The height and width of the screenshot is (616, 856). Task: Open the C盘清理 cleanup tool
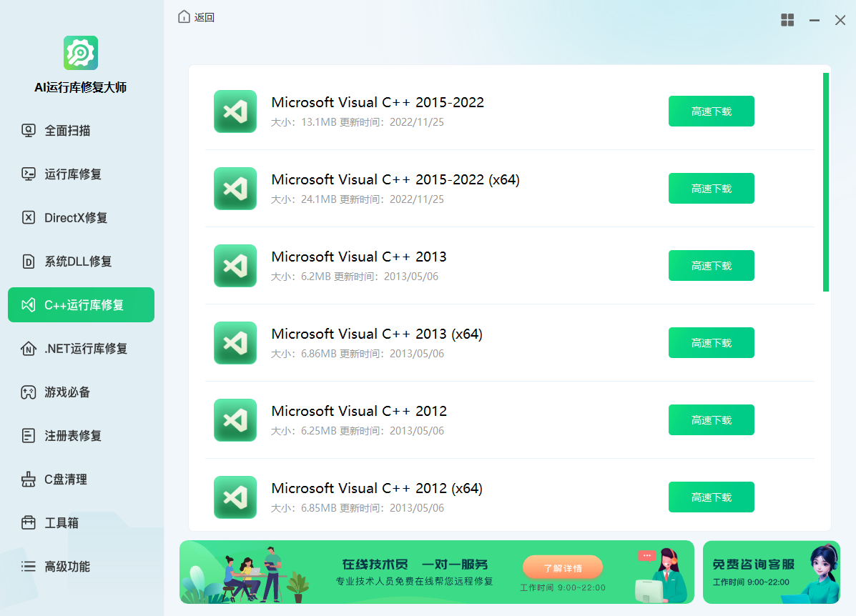pos(65,480)
